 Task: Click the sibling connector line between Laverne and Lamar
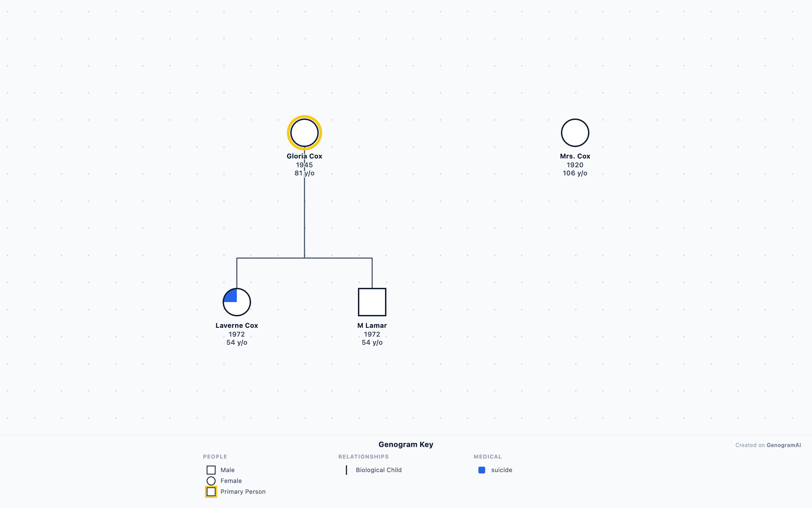(x=304, y=258)
